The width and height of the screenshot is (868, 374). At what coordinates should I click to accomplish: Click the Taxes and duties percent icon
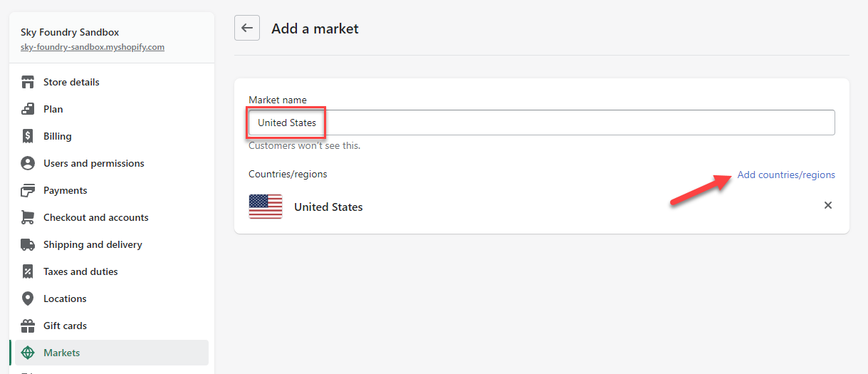pyautogui.click(x=28, y=271)
